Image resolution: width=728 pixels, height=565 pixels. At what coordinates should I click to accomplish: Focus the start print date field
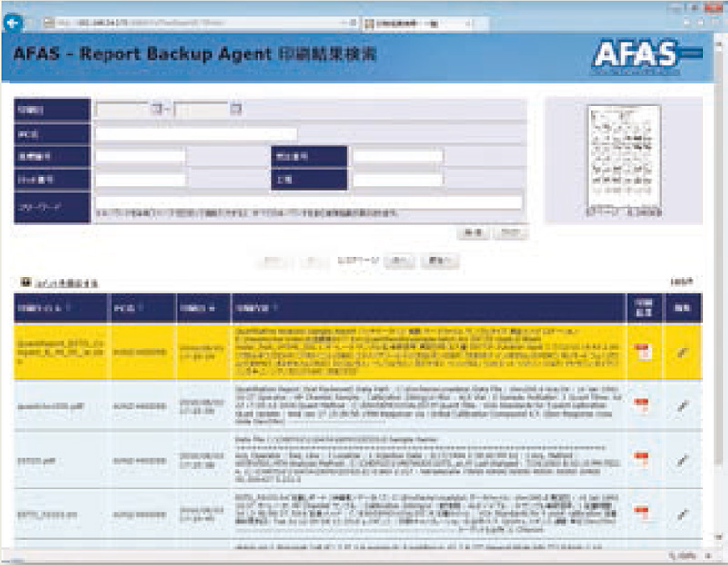click(x=123, y=109)
